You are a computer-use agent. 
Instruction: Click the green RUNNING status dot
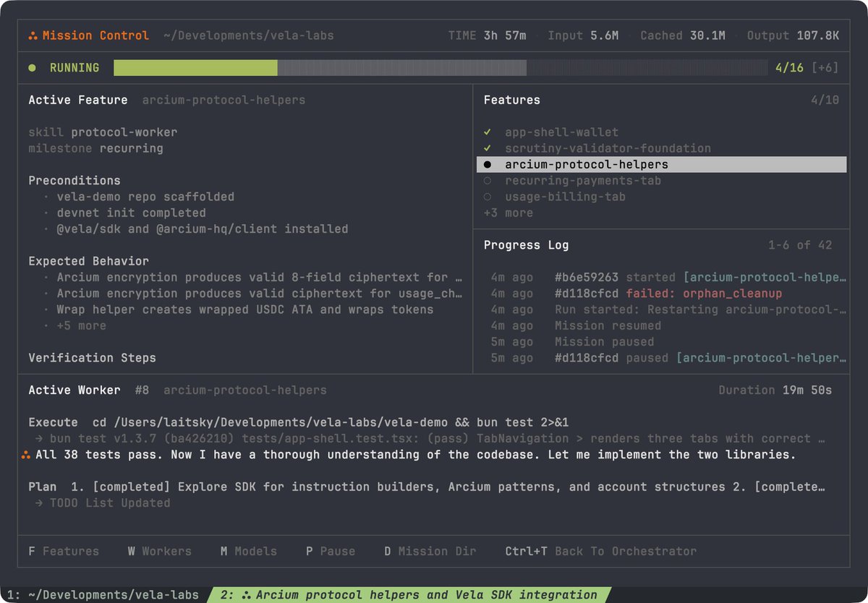pyautogui.click(x=32, y=68)
